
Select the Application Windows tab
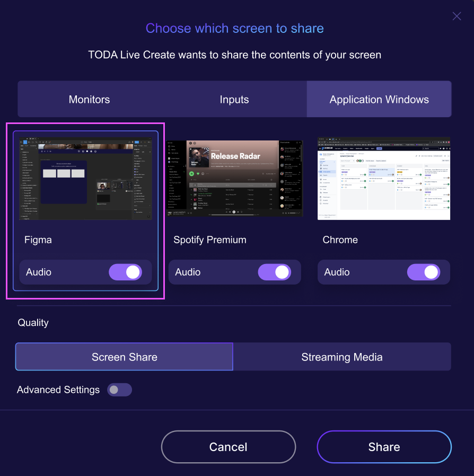[x=379, y=99]
